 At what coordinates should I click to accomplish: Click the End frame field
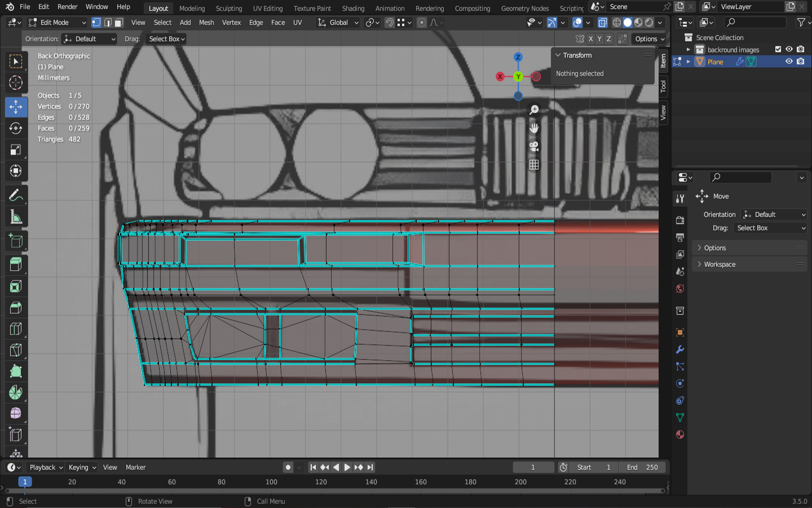coord(642,467)
